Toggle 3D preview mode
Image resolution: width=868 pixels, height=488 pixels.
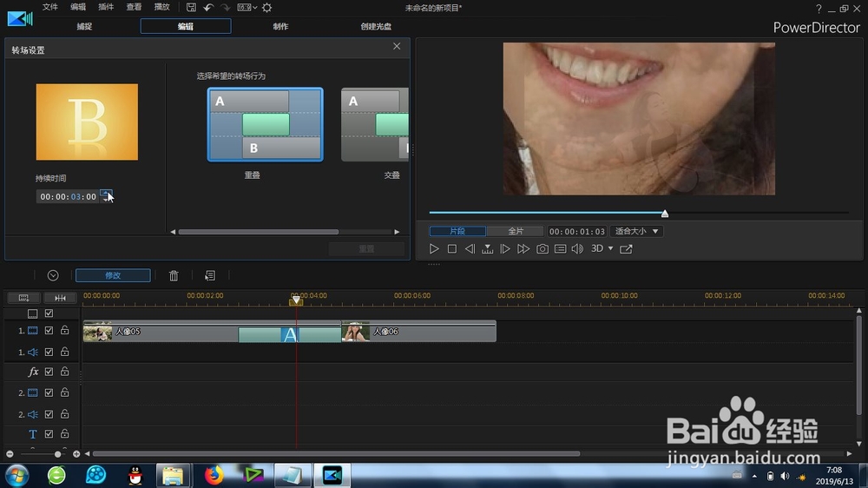pyautogui.click(x=597, y=248)
